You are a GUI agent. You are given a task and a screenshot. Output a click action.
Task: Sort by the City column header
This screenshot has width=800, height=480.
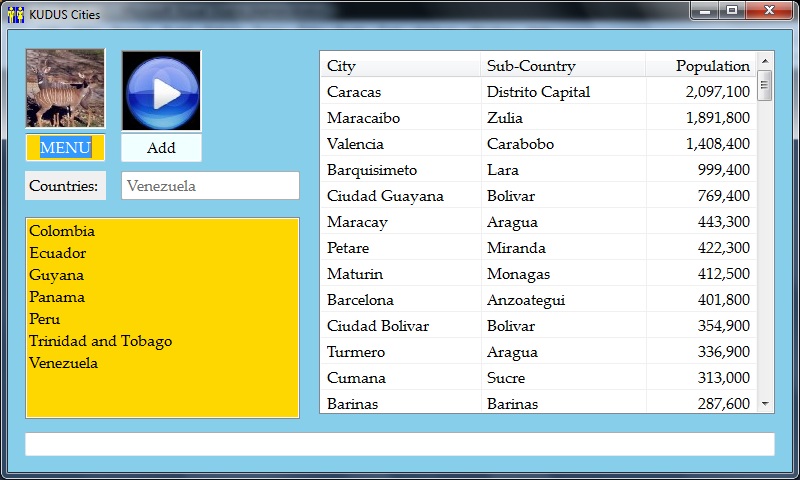click(x=400, y=66)
